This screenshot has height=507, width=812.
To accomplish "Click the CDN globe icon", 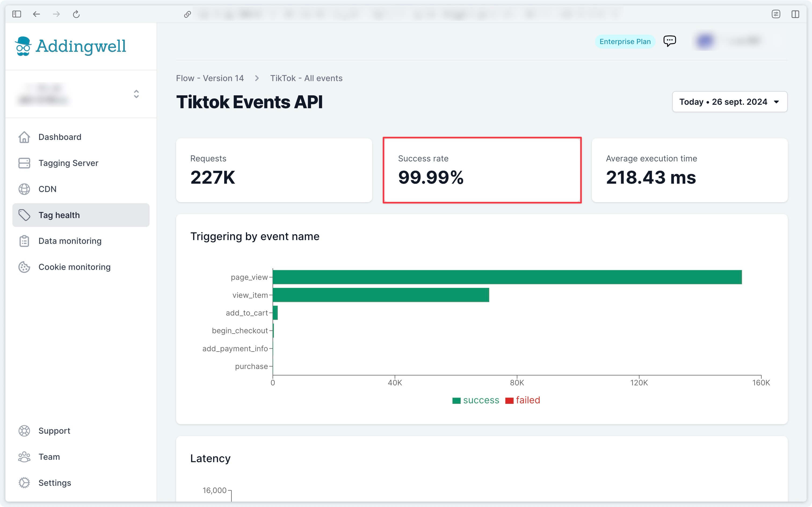I will [x=24, y=189].
